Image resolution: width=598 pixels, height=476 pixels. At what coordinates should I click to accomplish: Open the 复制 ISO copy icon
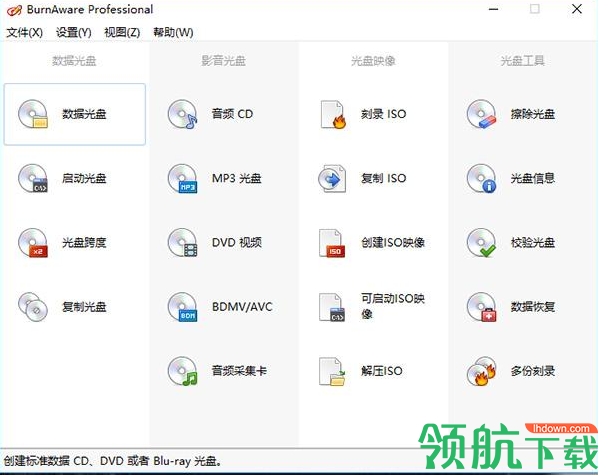[332, 178]
